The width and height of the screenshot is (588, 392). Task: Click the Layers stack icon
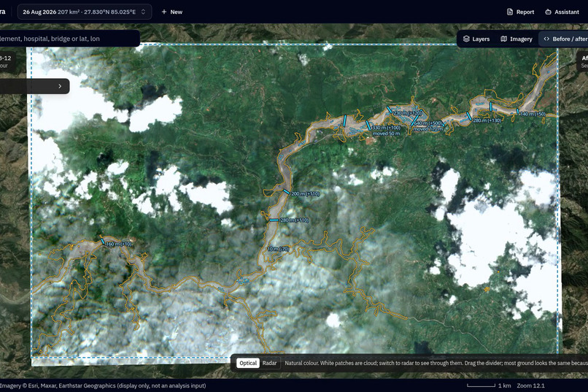click(466, 39)
